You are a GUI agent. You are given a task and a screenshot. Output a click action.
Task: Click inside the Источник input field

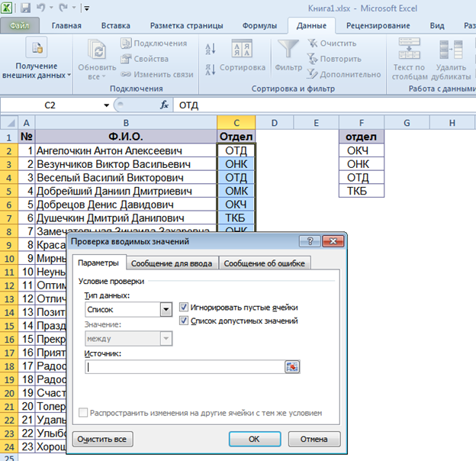tap(183, 366)
